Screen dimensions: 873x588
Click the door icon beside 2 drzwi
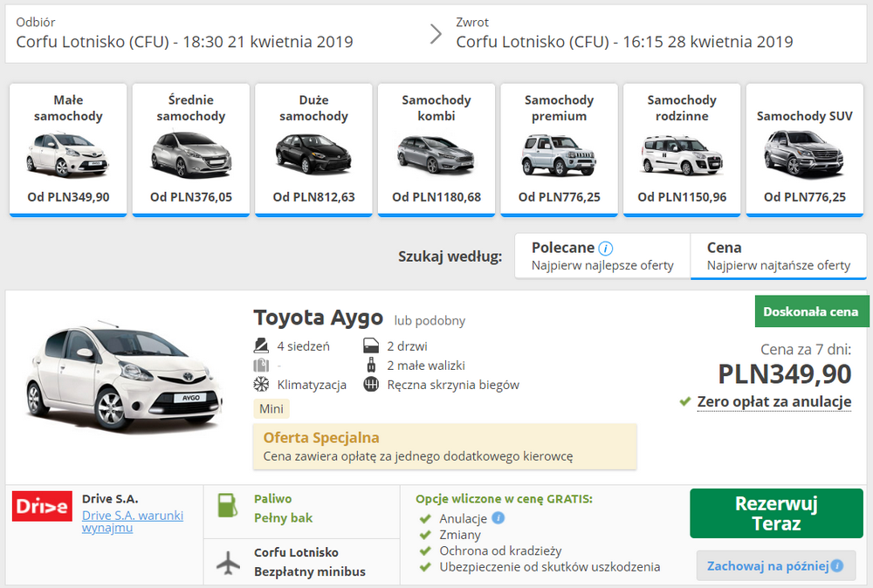(371, 346)
